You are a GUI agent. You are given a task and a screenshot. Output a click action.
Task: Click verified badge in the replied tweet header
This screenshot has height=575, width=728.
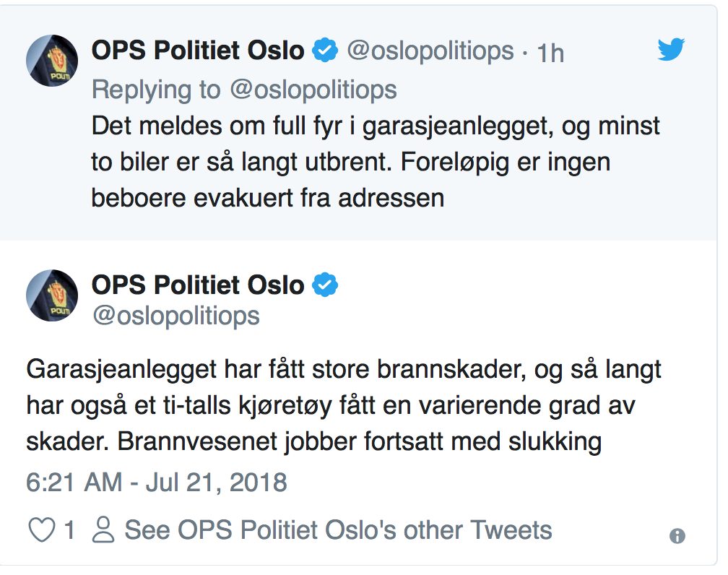[324, 51]
